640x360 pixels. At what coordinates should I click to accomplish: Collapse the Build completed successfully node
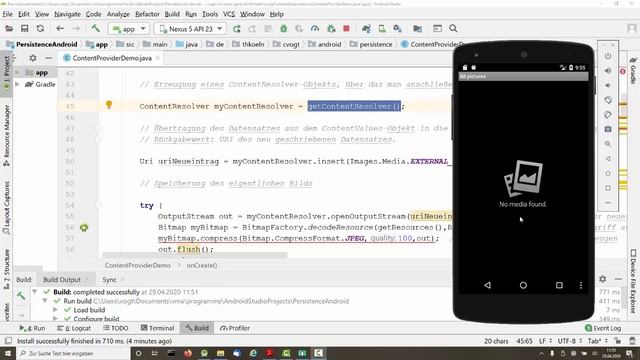coord(35,292)
